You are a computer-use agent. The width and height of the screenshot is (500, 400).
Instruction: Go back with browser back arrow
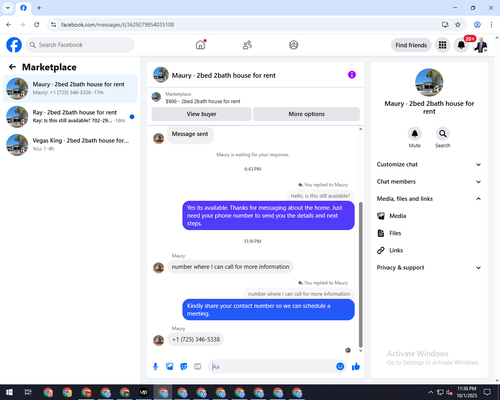(x=9, y=24)
